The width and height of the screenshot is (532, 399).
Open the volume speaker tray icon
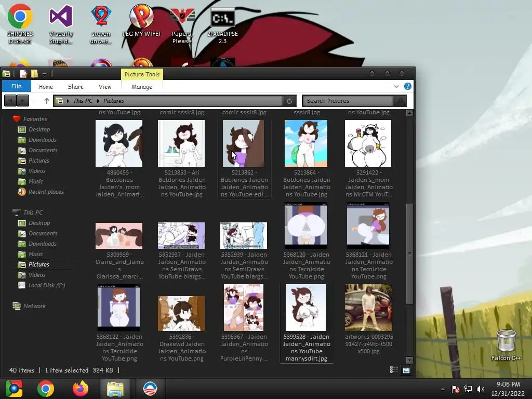tap(481, 389)
